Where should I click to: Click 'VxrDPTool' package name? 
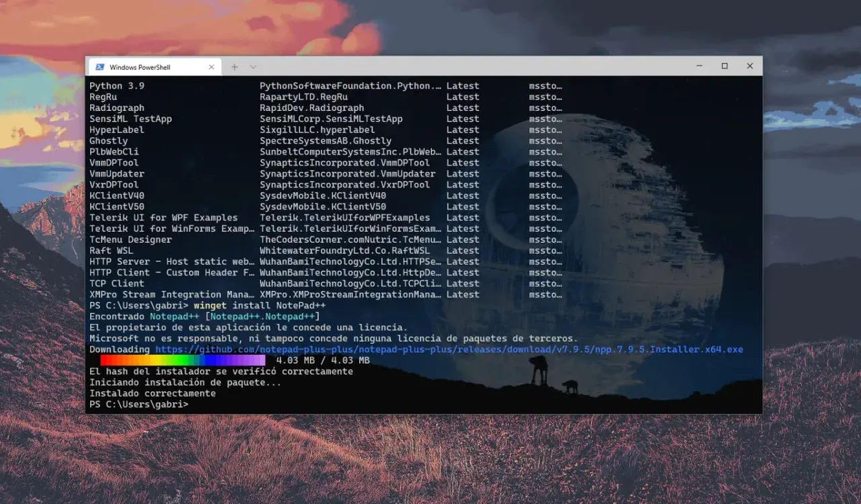click(x=114, y=185)
